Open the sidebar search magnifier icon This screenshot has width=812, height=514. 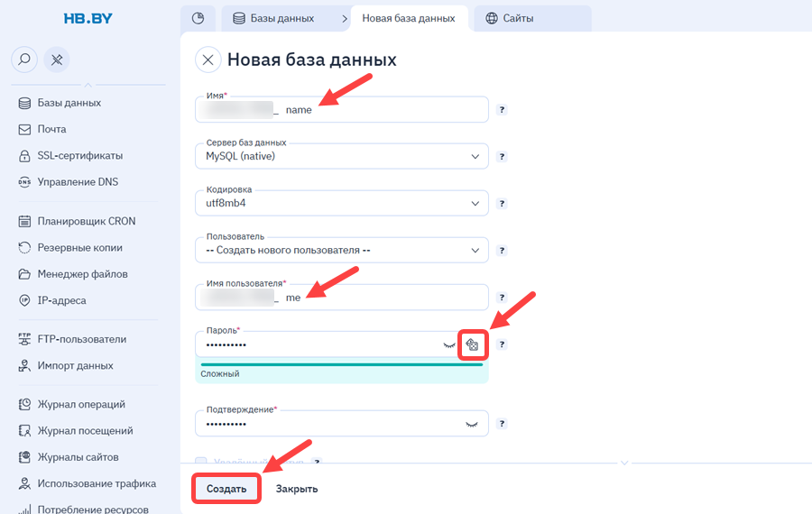(24, 60)
